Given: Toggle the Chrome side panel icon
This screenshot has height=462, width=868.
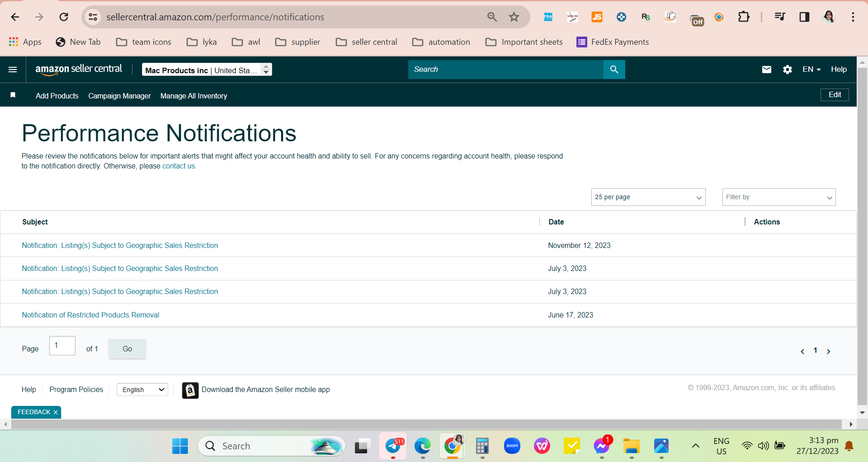Looking at the screenshot, I should coord(804,17).
